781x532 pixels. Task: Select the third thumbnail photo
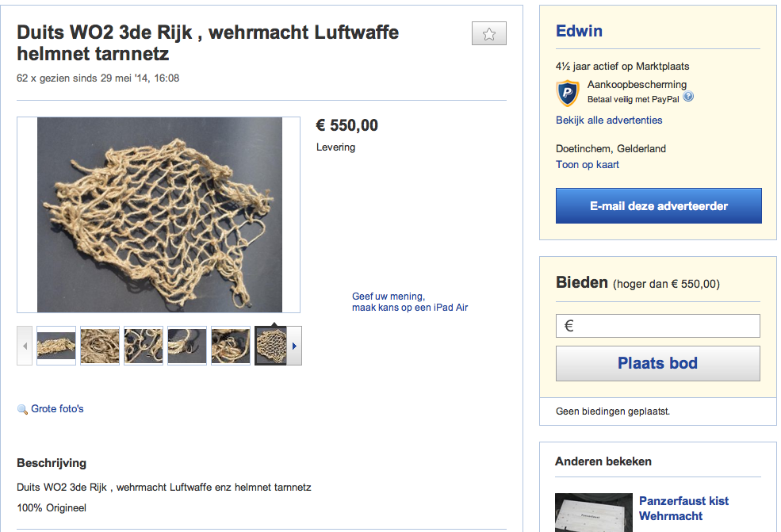tap(144, 346)
